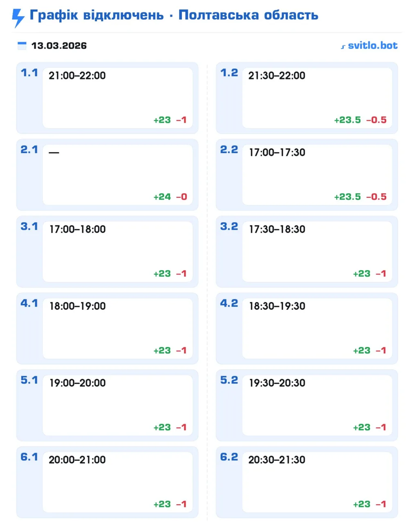
Task: Click the 20:30–21:30 time range
Action: (276, 460)
